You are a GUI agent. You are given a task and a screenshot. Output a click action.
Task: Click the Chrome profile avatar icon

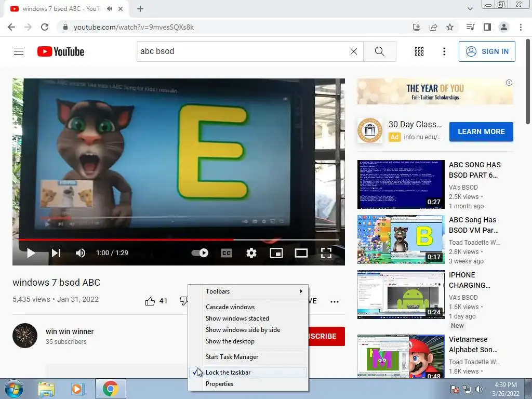(504, 27)
